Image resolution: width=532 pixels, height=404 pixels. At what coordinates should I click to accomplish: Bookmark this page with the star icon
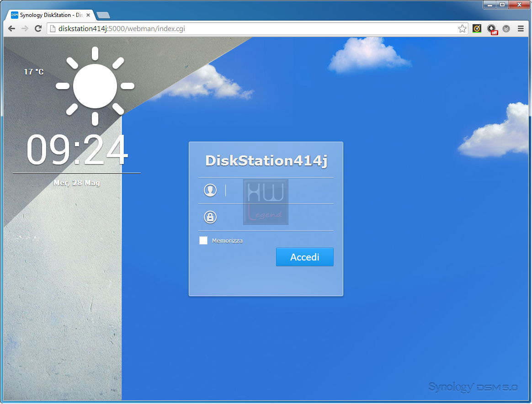click(x=462, y=29)
